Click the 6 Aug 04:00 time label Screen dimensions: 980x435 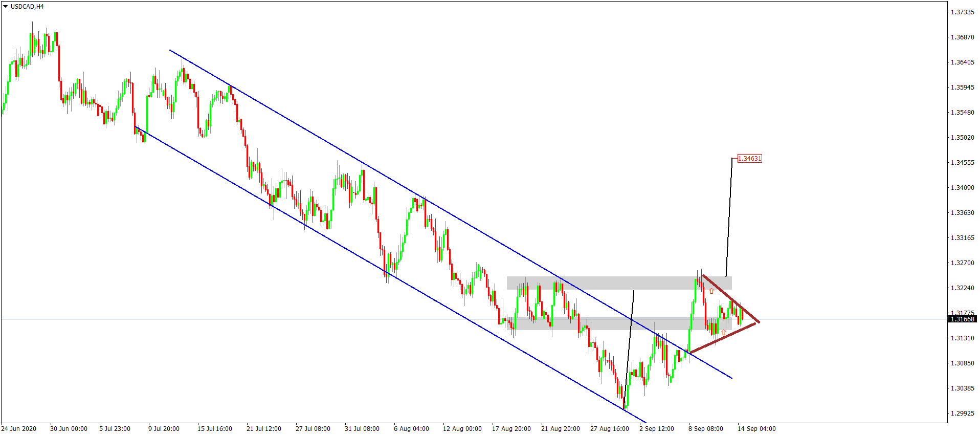pos(411,429)
